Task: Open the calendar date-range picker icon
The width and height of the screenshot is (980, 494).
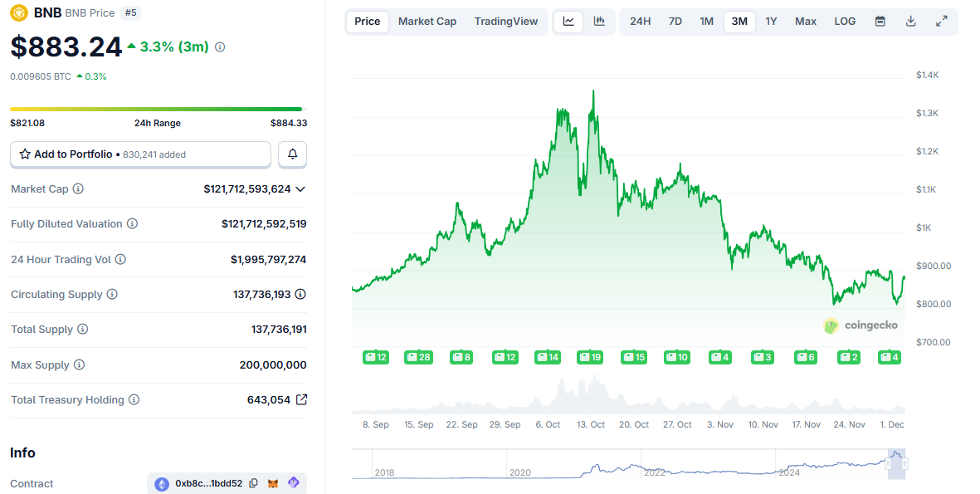Action: pyautogui.click(x=880, y=21)
